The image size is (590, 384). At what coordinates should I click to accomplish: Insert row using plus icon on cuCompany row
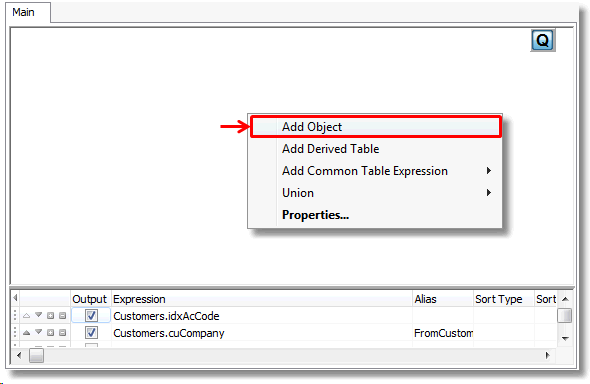tap(50, 332)
